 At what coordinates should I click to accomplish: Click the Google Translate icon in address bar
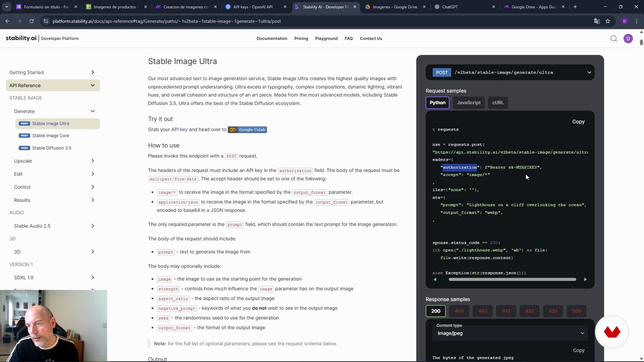(x=597, y=21)
